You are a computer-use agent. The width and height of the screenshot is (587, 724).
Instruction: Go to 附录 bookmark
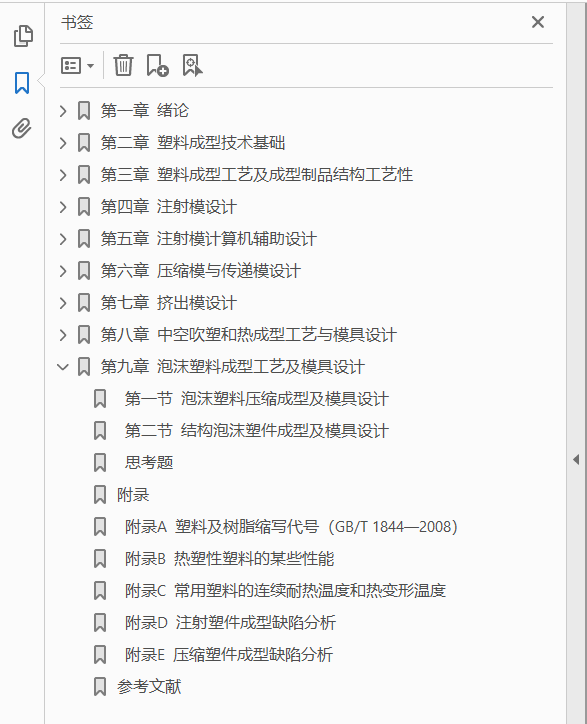(x=133, y=495)
